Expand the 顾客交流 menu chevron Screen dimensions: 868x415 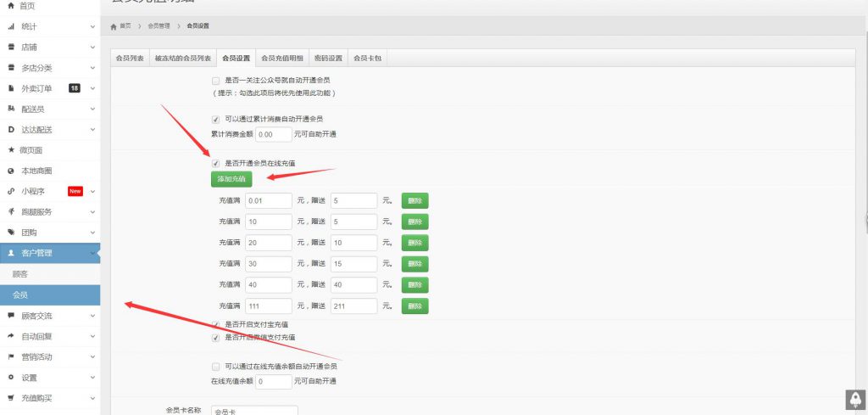[x=92, y=316]
